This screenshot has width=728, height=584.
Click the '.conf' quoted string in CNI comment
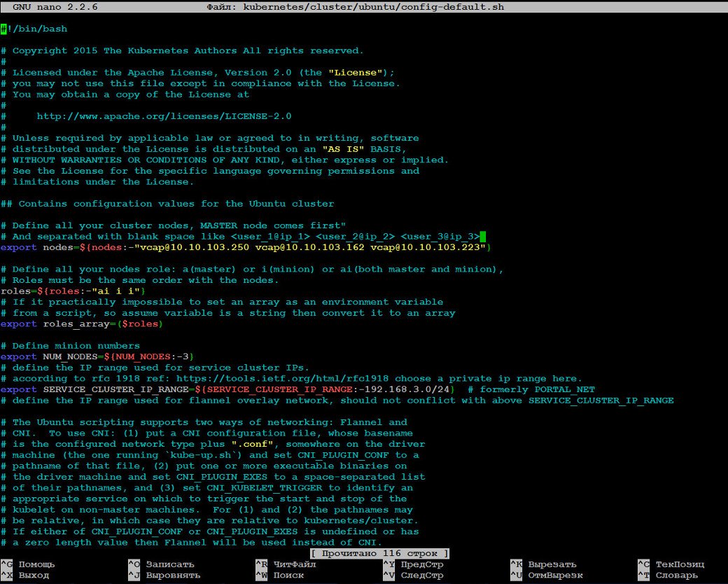click(x=252, y=444)
